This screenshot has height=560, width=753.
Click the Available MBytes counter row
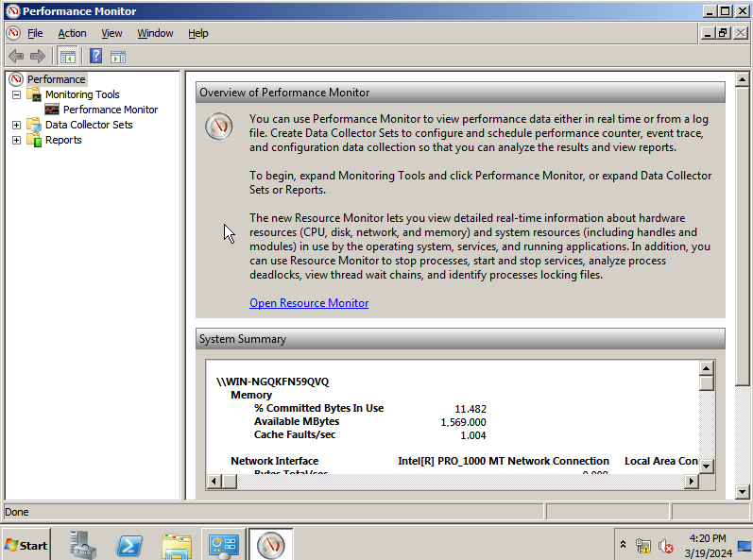pos(369,422)
